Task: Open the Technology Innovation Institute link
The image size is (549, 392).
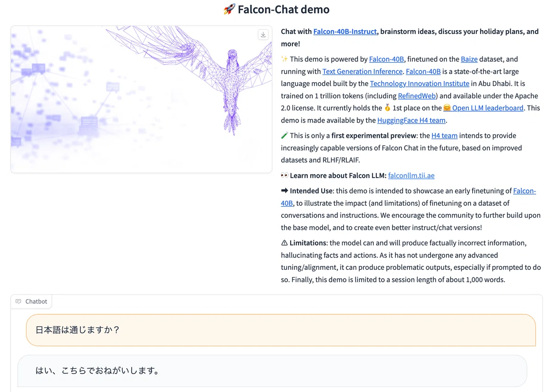Action: tap(420, 83)
